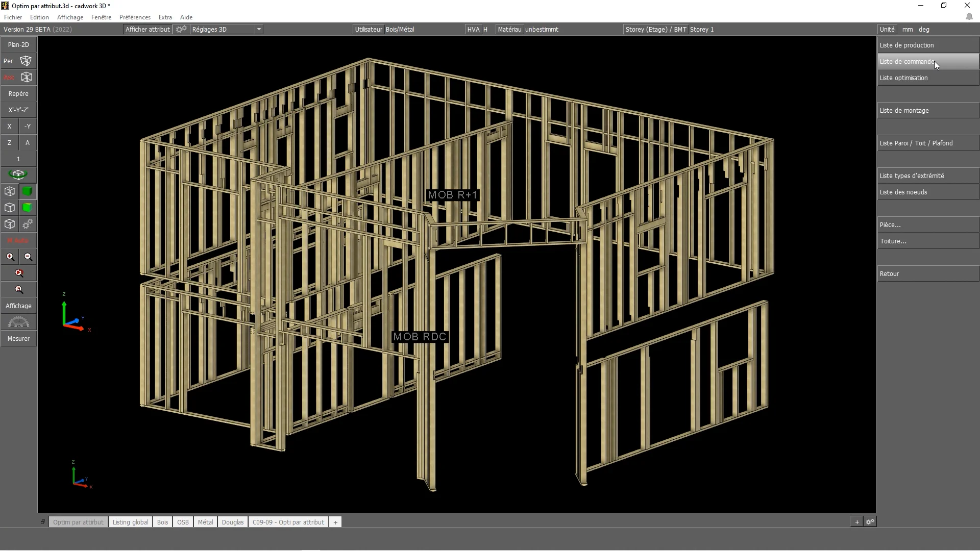Open the Matériau selector field
Viewport: 980px width, 551px height.
509,30
